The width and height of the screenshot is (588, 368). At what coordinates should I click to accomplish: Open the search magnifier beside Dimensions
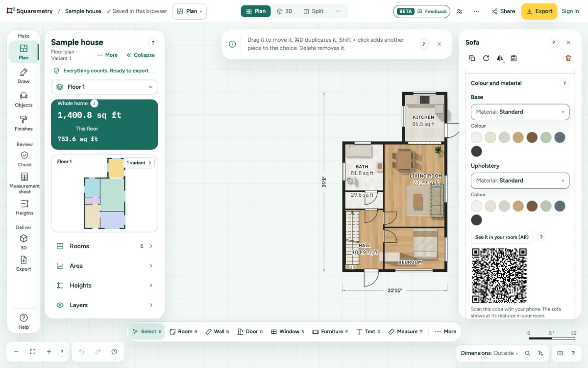528,353
